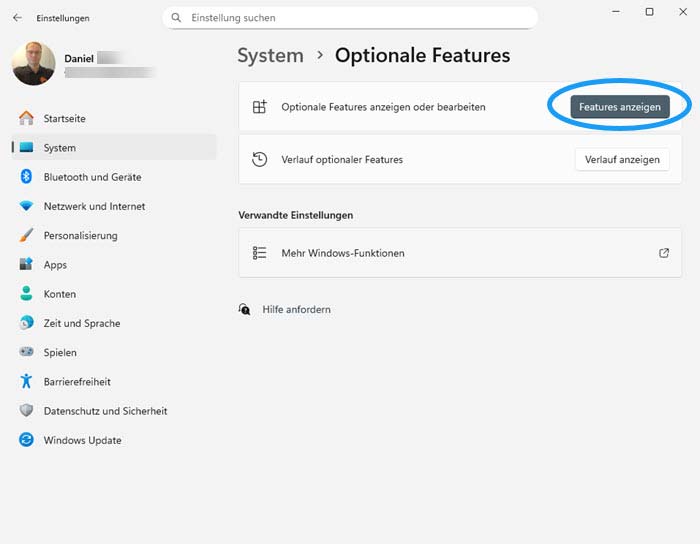This screenshot has height=544, width=700.
Task: Select System in the sidebar
Action: 59,148
